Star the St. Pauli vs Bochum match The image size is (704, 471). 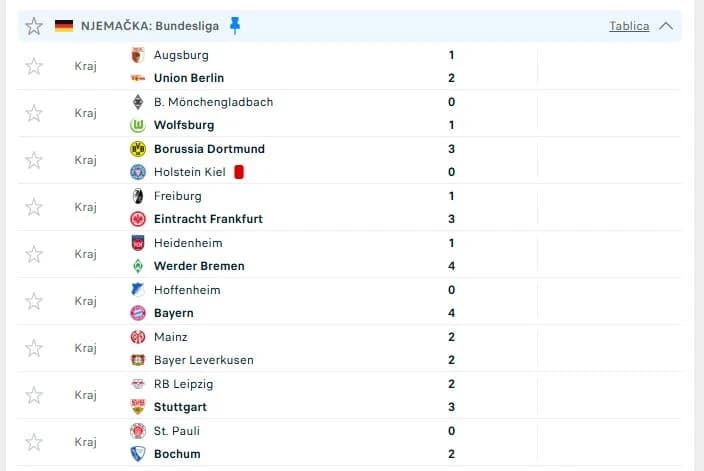click(34, 442)
